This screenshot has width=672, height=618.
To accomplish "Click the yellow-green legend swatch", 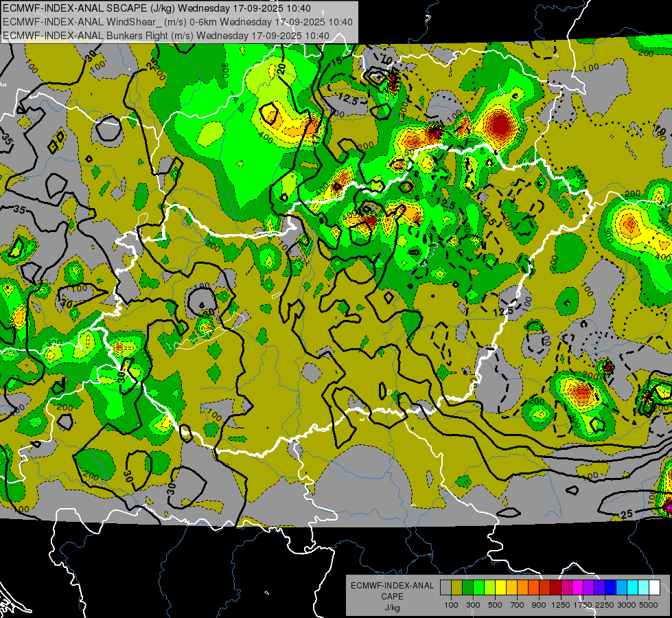I will coord(490,588).
